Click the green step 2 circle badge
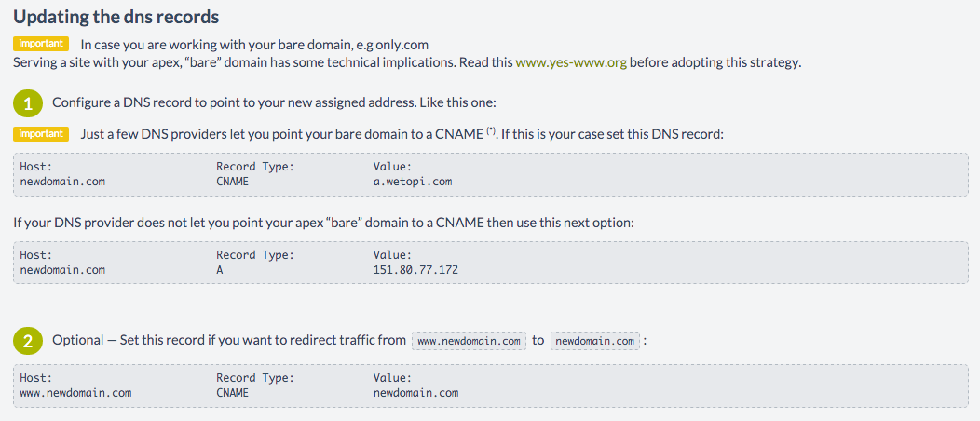 [x=28, y=341]
